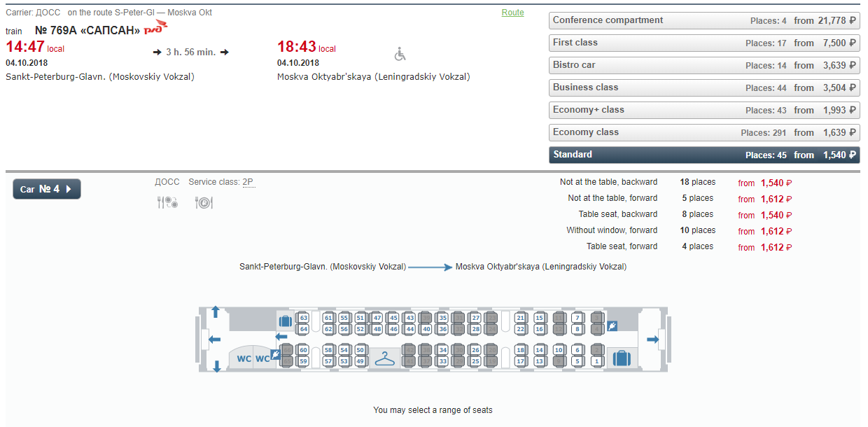Click the plate with P paid-meal icon

204,202
